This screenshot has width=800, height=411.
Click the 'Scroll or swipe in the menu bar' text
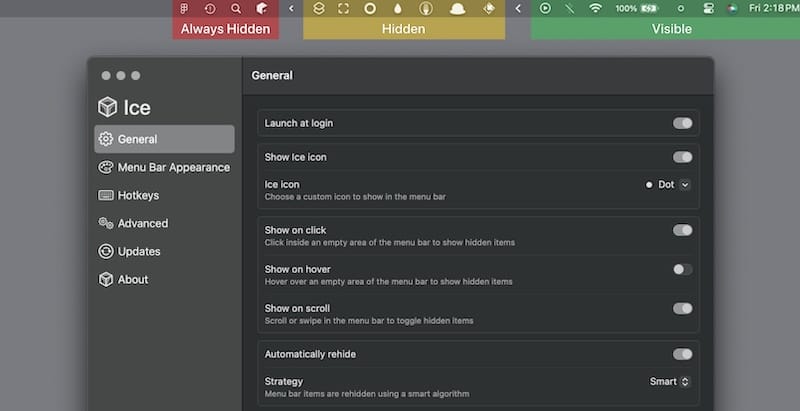(369, 321)
